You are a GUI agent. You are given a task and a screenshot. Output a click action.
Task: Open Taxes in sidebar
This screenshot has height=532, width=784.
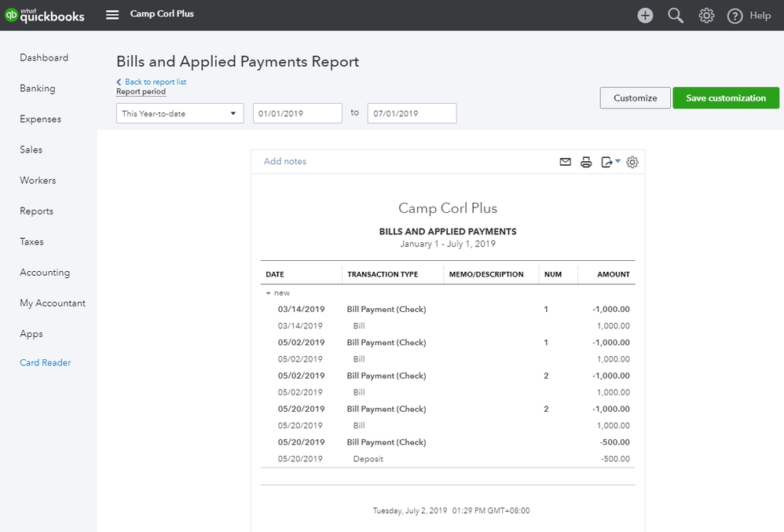pyautogui.click(x=31, y=241)
